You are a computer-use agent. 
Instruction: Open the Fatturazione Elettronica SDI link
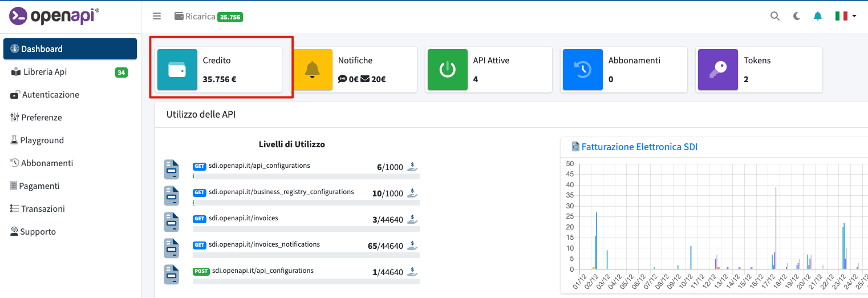click(639, 147)
